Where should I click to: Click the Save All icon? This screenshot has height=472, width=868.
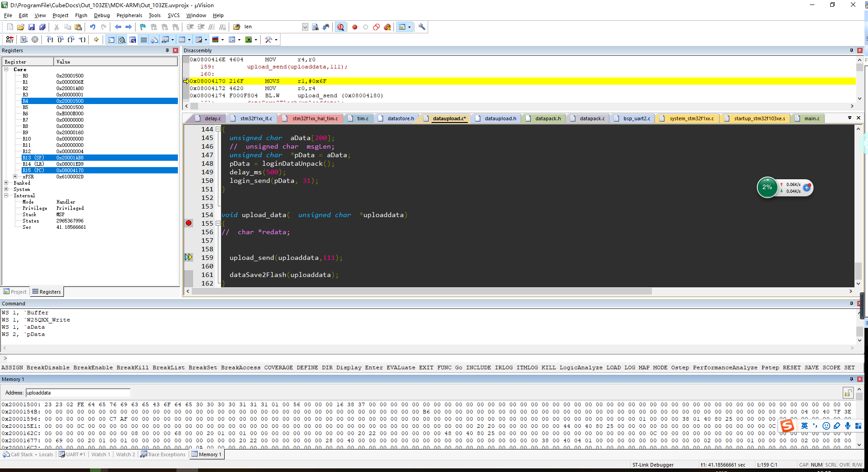(x=42, y=27)
